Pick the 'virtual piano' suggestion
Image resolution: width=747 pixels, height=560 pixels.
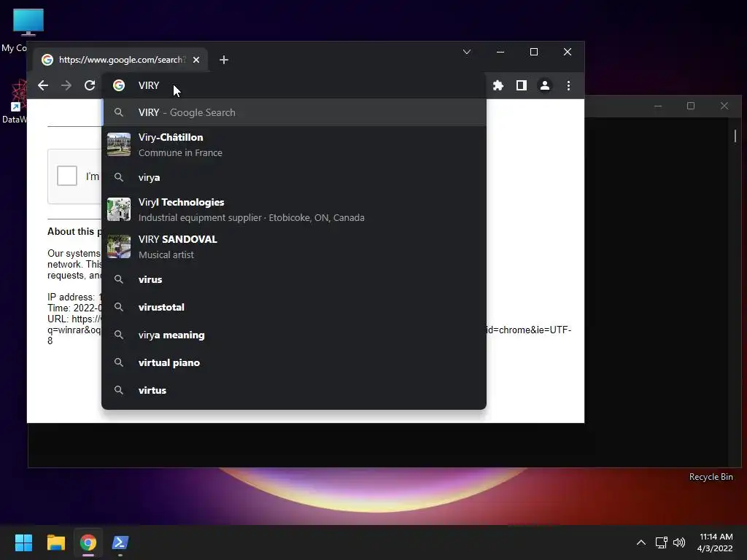(x=294, y=362)
